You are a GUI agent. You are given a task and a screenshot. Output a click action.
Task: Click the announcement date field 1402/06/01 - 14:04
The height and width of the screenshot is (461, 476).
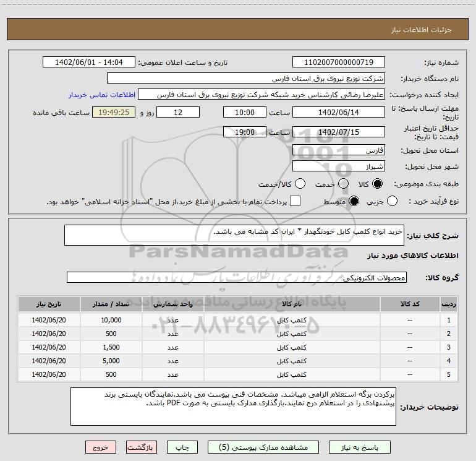[x=89, y=62]
